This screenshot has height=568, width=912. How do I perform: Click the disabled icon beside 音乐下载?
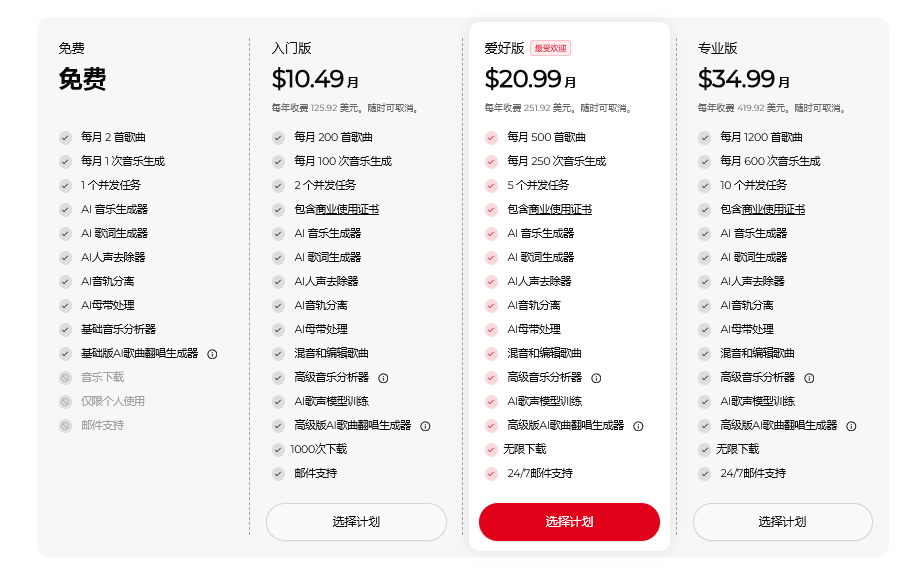click(x=65, y=378)
